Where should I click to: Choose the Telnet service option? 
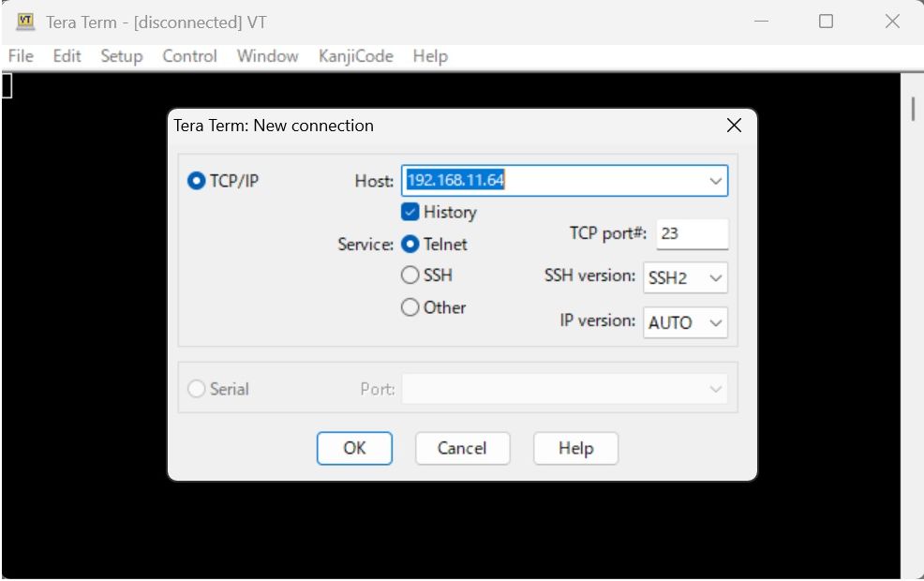click(410, 244)
